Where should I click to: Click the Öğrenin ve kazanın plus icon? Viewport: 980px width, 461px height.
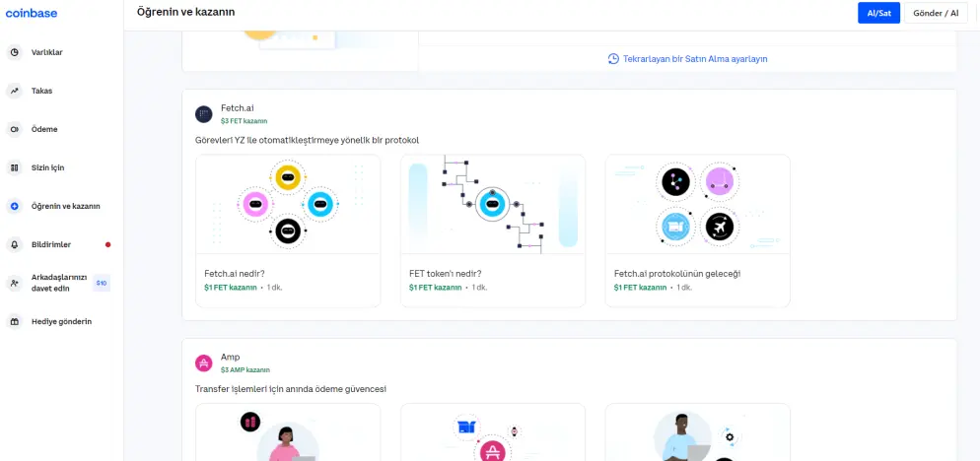point(14,206)
